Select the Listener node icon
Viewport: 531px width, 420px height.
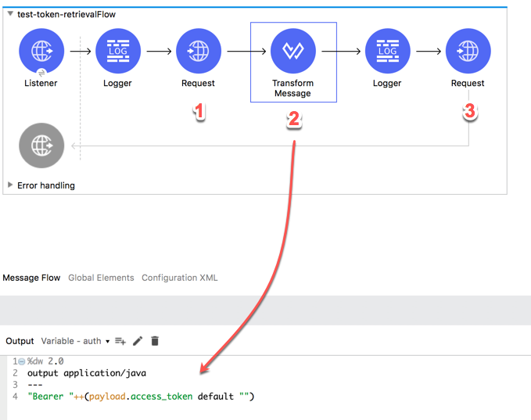(41, 52)
